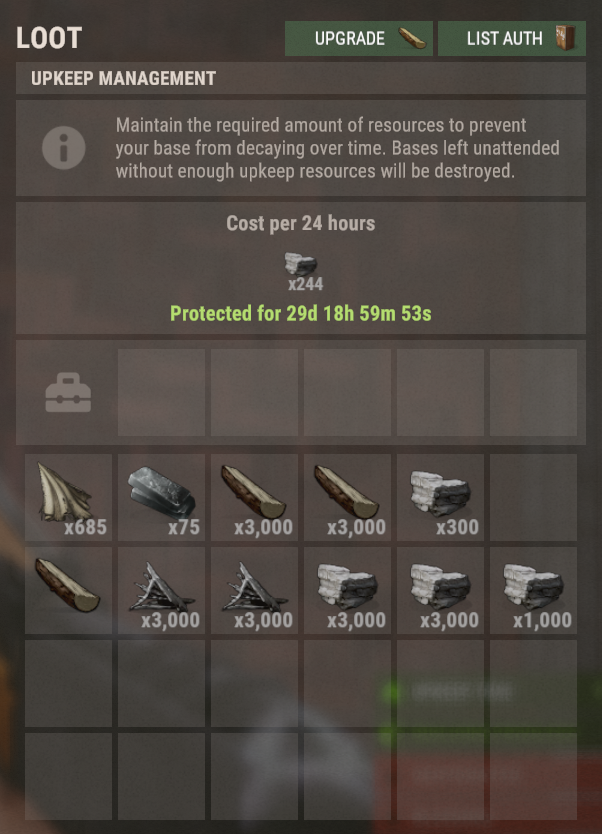Image resolution: width=602 pixels, height=834 pixels.
Task: Select the metal fragments stack x75
Action: (x=161, y=497)
